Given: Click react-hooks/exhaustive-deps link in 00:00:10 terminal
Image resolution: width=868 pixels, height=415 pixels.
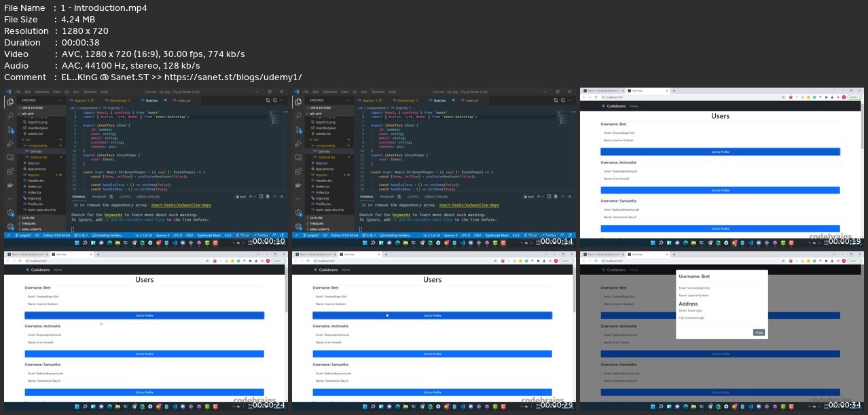Looking at the screenshot, I should coord(181,205).
